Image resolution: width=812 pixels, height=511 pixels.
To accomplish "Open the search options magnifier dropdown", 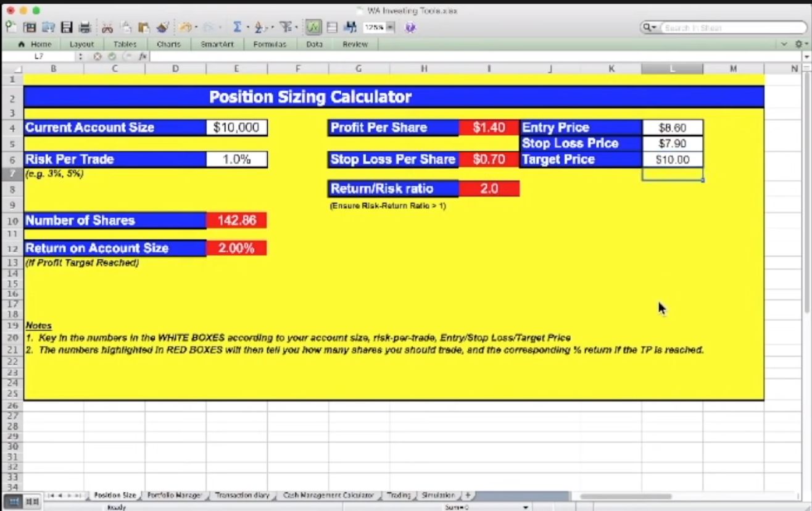I will pos(650,28).
